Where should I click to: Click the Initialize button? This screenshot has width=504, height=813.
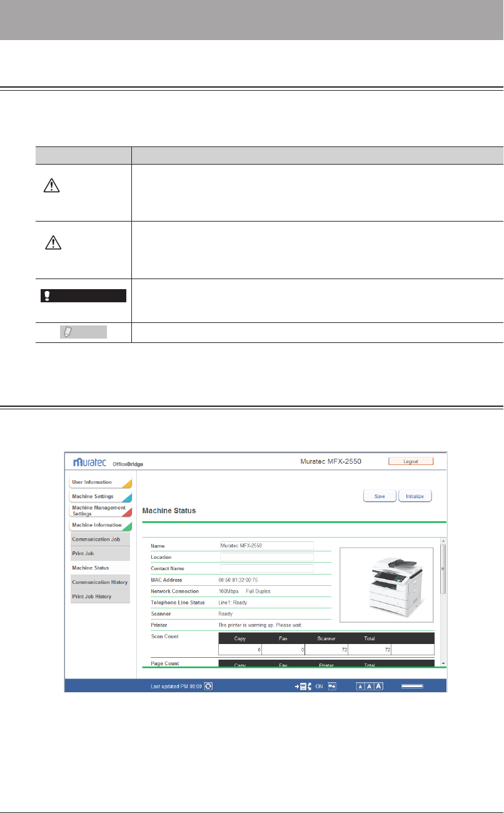415,496
